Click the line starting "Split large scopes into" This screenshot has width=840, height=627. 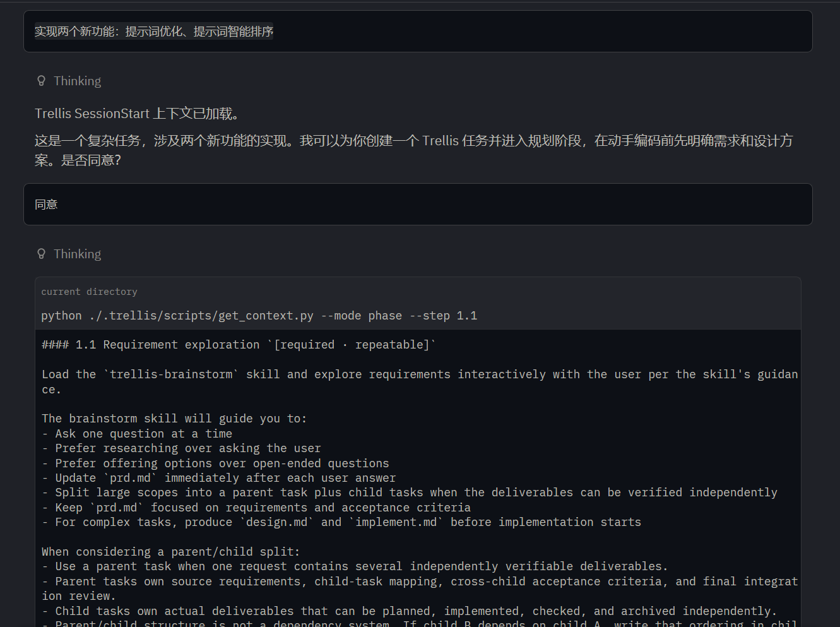pyautogui.click(x=410, y=493)
